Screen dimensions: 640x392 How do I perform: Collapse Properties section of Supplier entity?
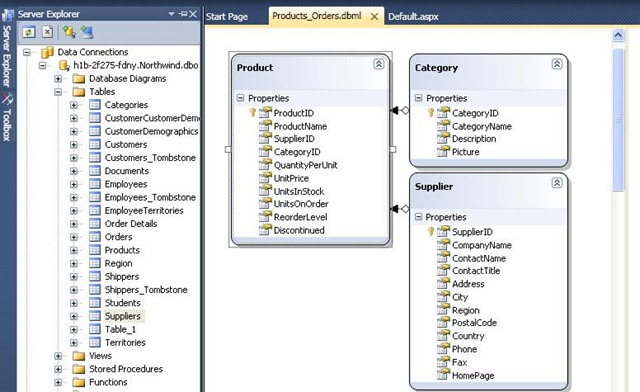coord(418,217)
